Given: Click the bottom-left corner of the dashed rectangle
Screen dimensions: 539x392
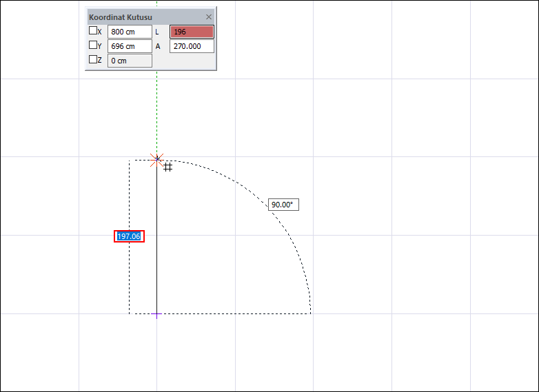Looking at the screenshot, I should click(130, 313).
